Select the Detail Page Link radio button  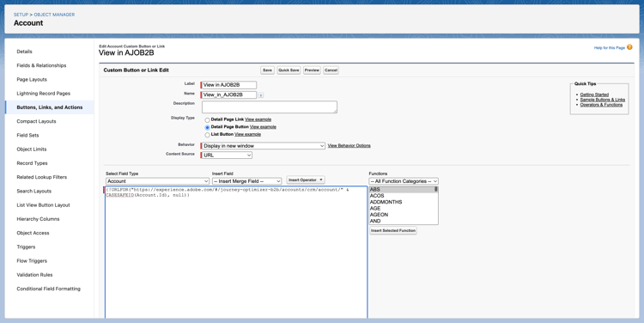(x=208, y=120)
